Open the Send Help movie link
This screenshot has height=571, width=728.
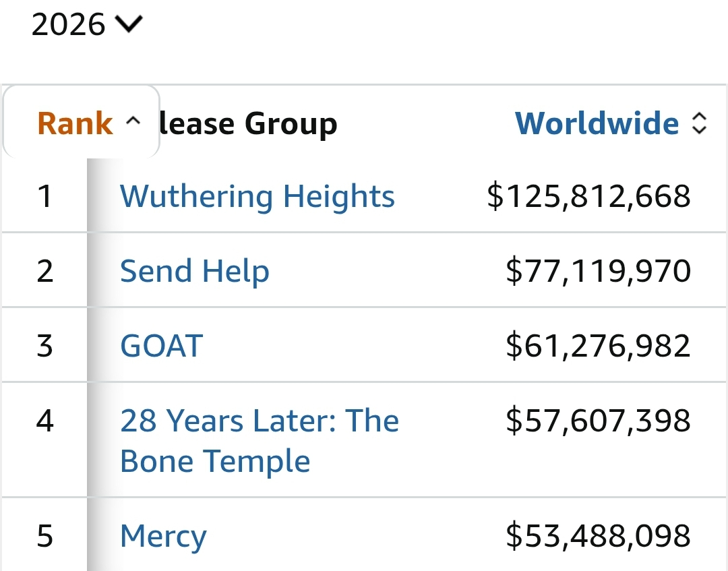tap(194, 271)
